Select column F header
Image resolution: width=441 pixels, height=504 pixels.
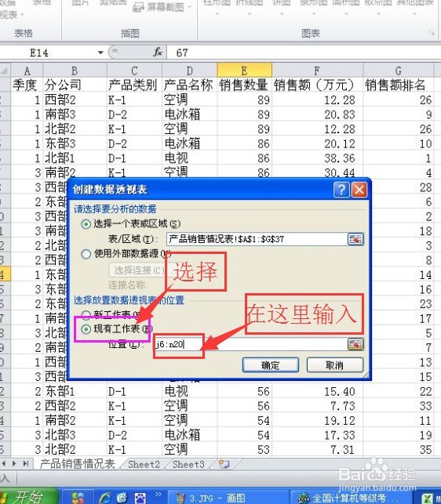click(x=317, y=71)
